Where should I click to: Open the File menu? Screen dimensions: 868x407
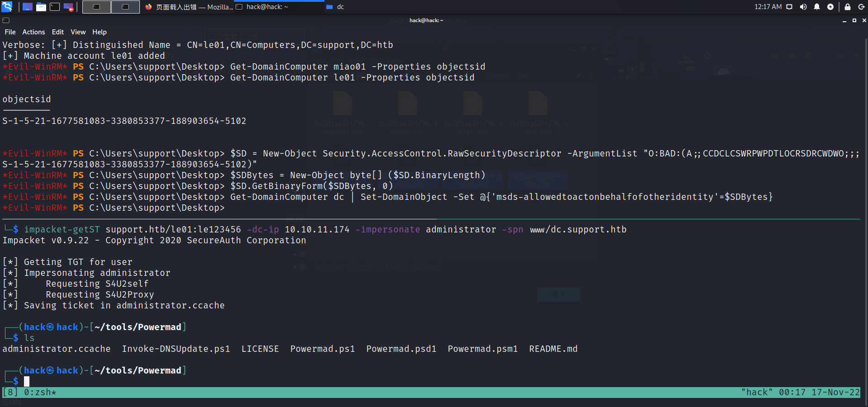pyautogui.click(x=10, y=32)
